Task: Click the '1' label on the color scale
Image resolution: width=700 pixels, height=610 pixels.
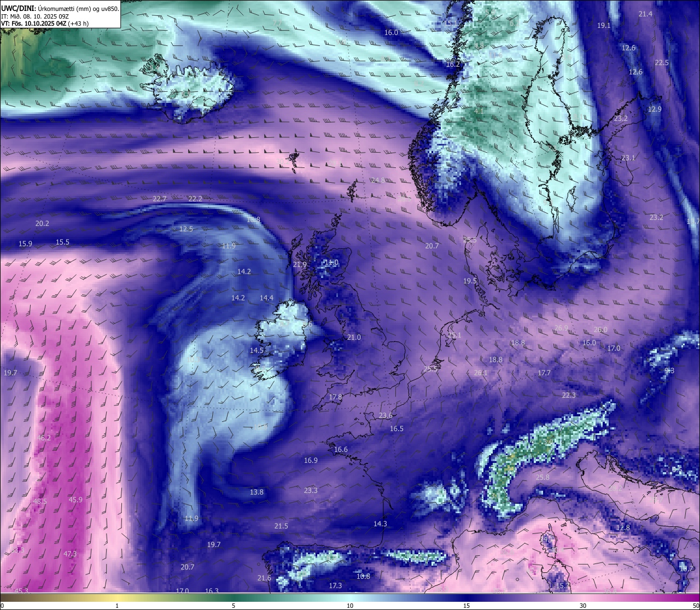Action: coord(117,606)
